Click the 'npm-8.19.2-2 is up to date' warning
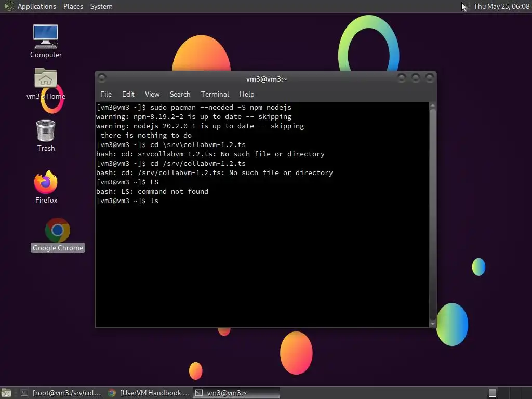 (194, 117)
